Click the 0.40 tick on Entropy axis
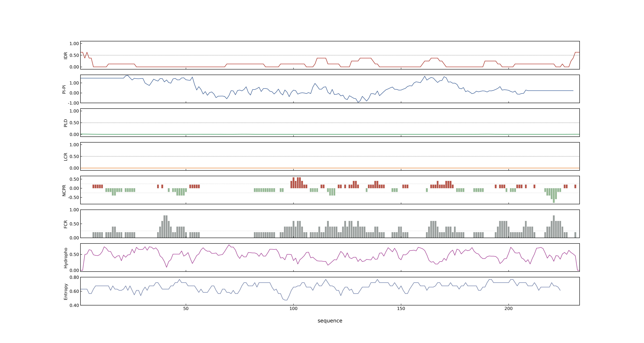 74,305
